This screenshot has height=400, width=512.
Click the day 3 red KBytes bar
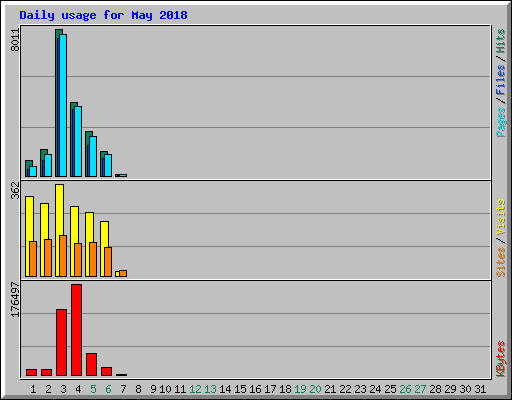tap(61, 343)
